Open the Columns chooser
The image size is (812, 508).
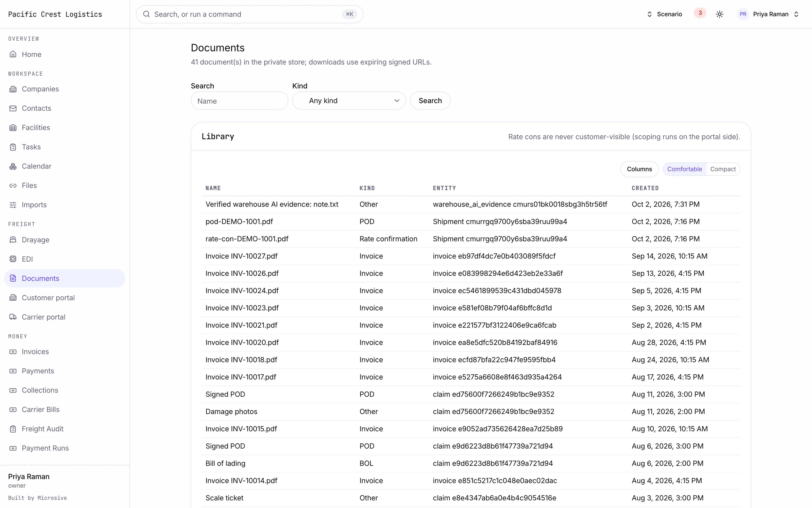pos(639,169)
